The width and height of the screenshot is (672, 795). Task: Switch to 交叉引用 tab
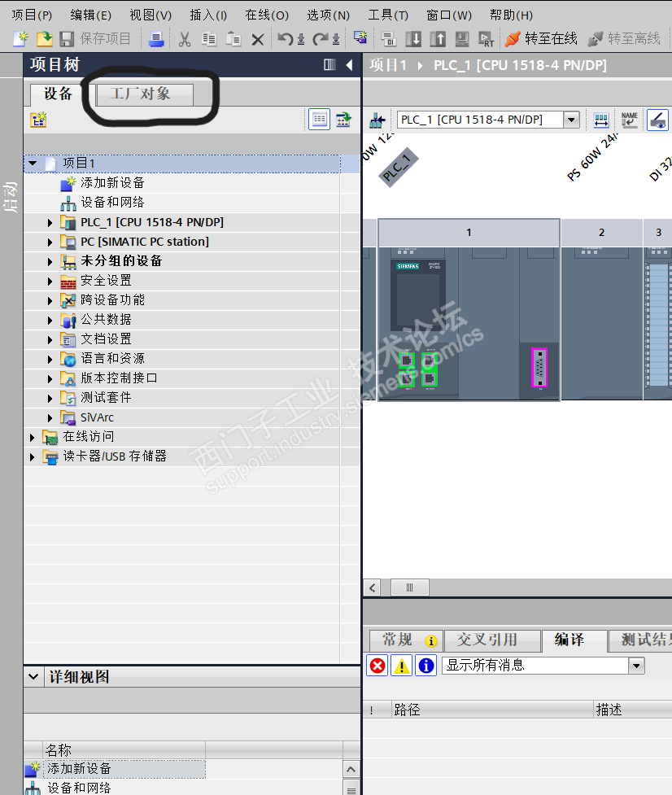click(491, 640)
